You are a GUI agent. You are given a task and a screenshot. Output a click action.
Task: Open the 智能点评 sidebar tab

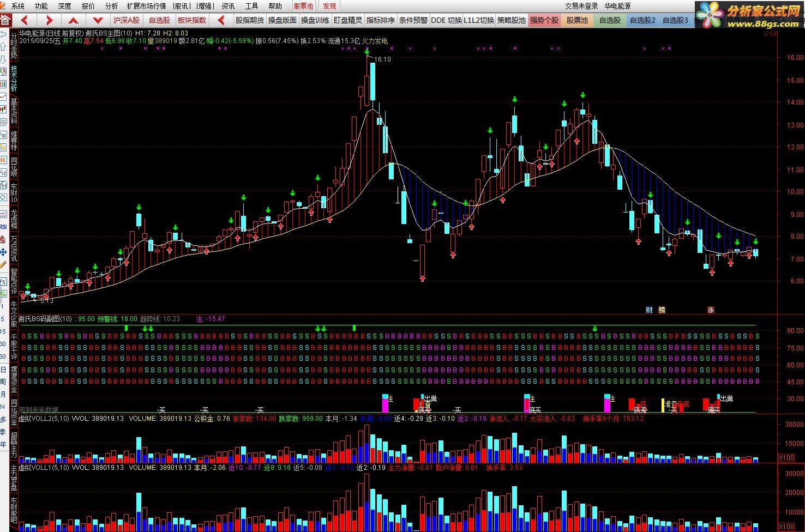[14, 281]
